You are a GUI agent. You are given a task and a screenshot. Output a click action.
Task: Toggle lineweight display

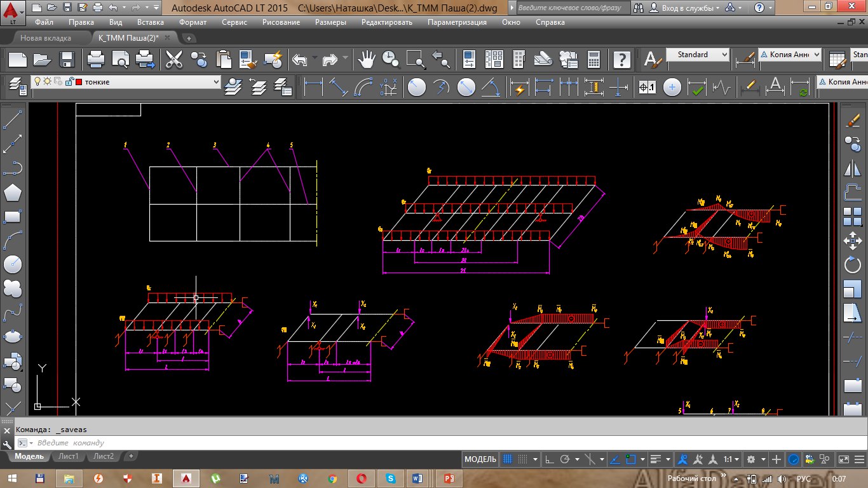click(656, 459)
